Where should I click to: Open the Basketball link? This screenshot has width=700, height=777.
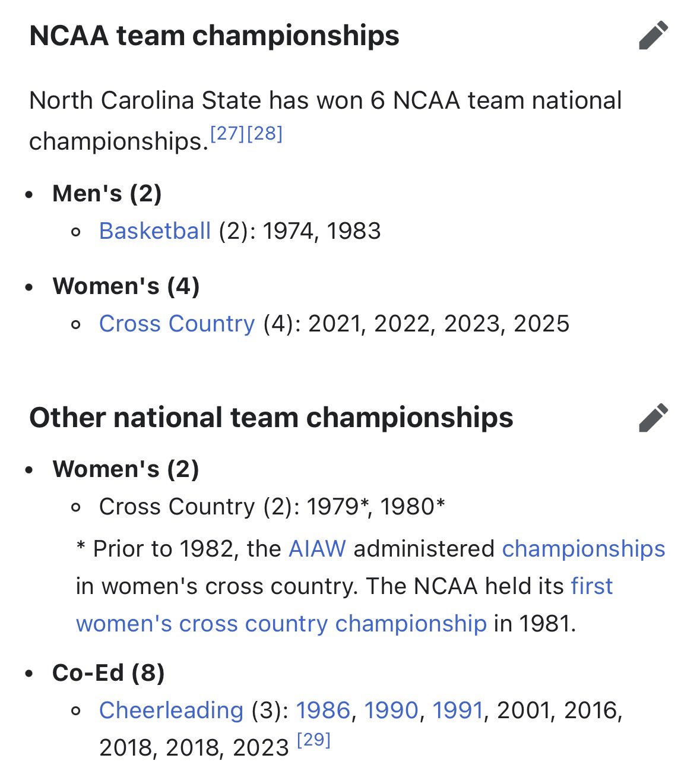[x=155, y=230]
